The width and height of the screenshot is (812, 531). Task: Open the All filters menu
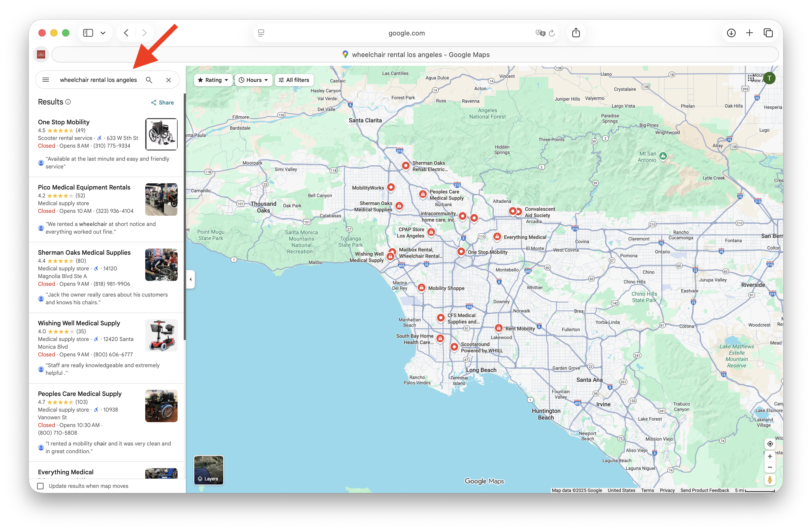pos(294,80)
